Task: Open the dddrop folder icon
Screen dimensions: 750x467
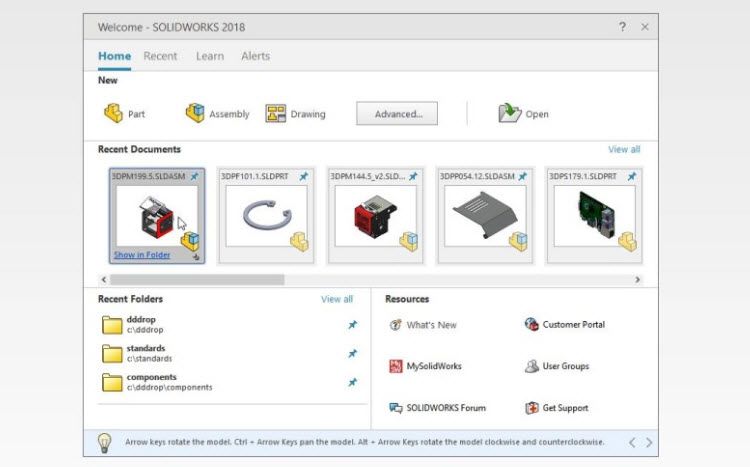Action: pyautogui.click(x=112, y=324)
